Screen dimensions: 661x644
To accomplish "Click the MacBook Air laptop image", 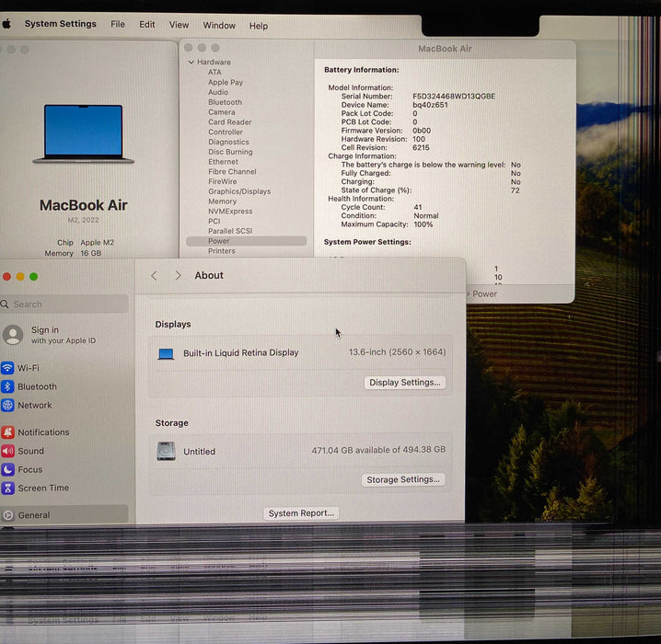I will (x=84, y=133).
